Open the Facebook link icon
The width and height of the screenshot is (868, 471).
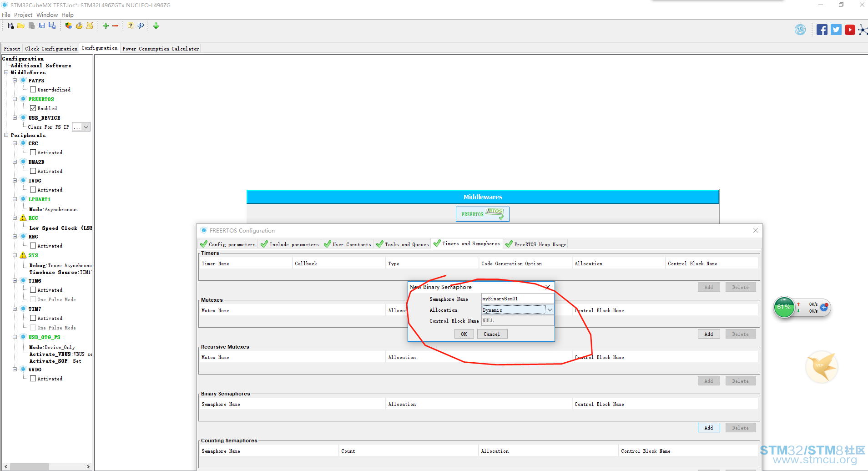(x=822, y=30)
